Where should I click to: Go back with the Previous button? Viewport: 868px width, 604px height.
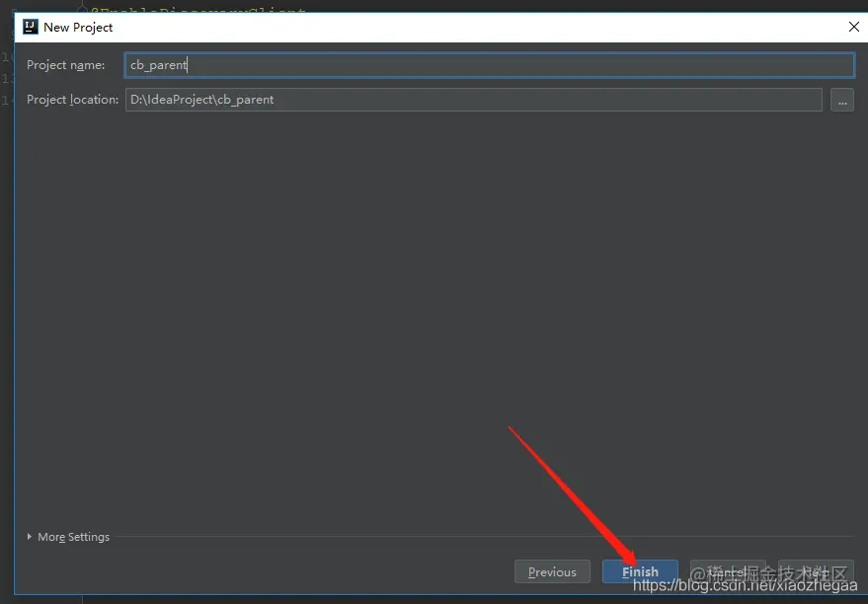[x=552, y=571]
